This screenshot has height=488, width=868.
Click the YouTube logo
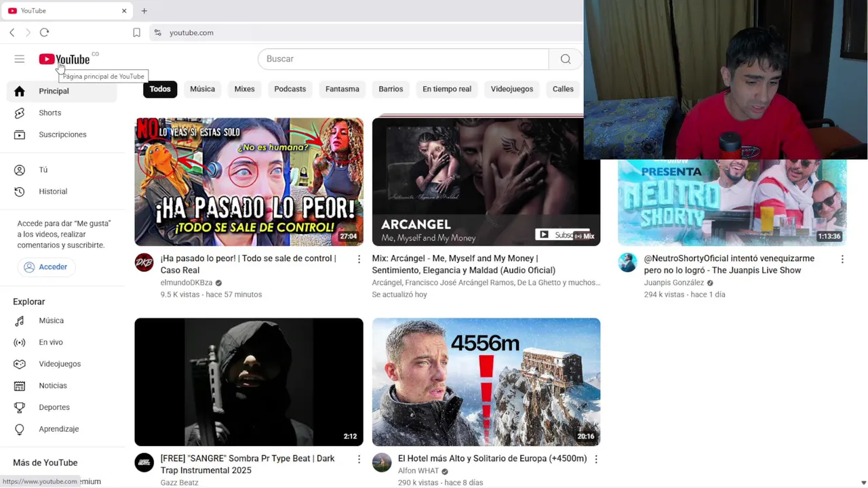(x=64, y=60)
